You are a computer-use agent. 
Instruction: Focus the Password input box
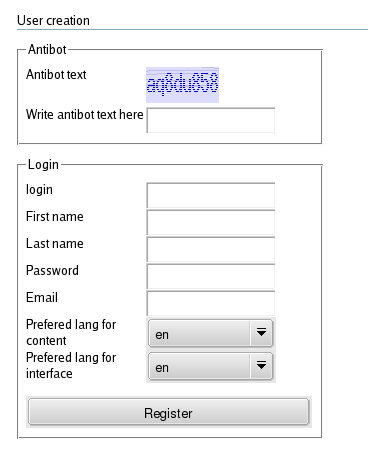click(x=211, y=276)
